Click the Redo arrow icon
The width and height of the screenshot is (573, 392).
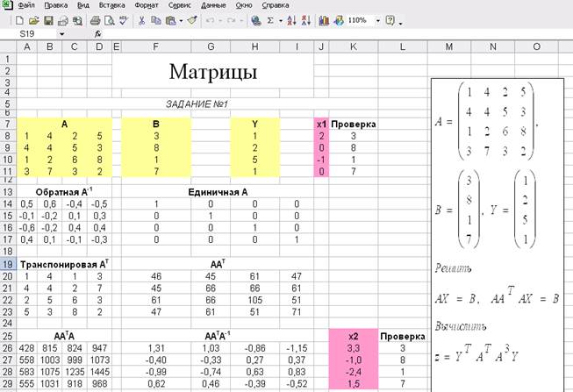(231, 20)
